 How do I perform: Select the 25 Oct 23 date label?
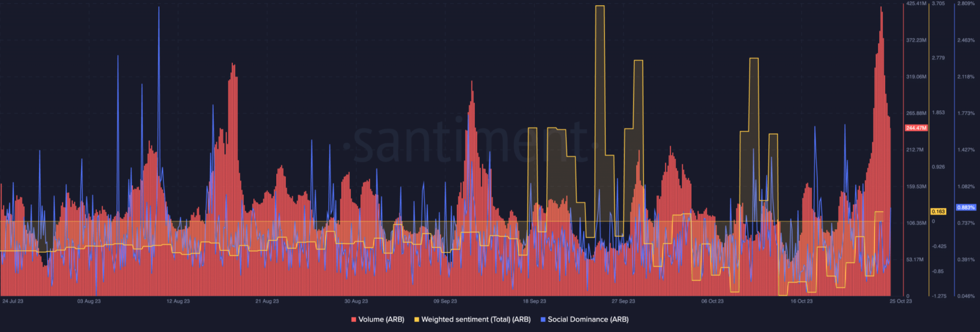point(901,300)
